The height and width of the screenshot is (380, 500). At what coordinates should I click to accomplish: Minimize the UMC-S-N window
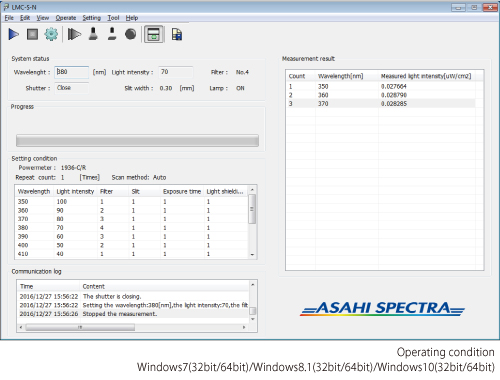point(459,7)
